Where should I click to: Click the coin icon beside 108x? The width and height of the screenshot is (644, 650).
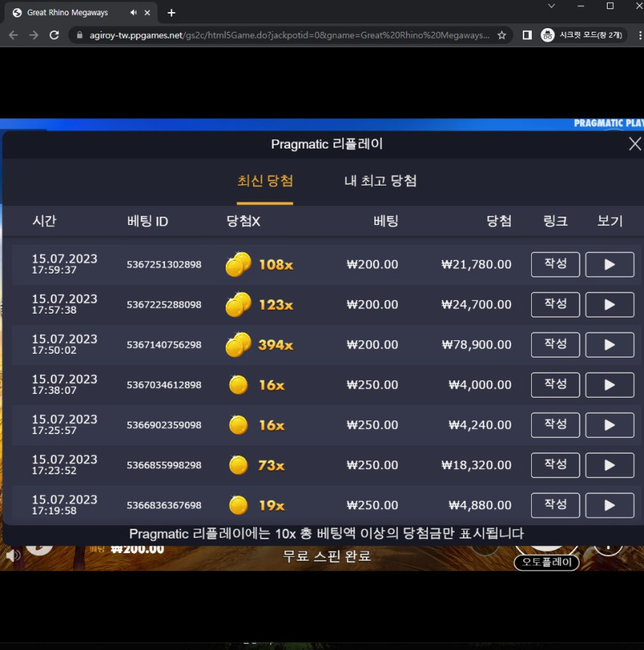[x=239, y=264]
